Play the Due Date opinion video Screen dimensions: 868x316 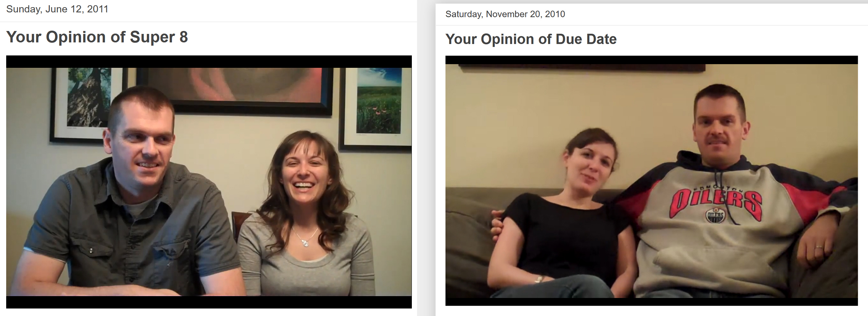pos(651,181)
